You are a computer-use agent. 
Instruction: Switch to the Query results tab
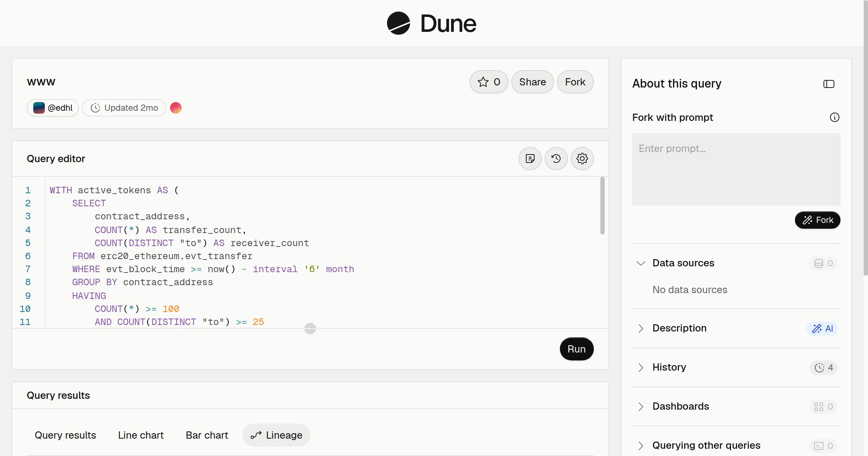click(x=65, y=435)
